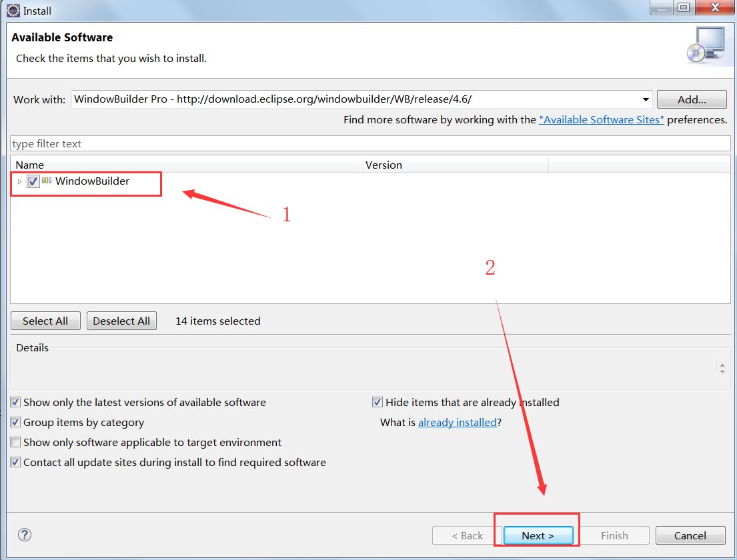
Task: Click the Name column header
Action: tap(185, 165)
